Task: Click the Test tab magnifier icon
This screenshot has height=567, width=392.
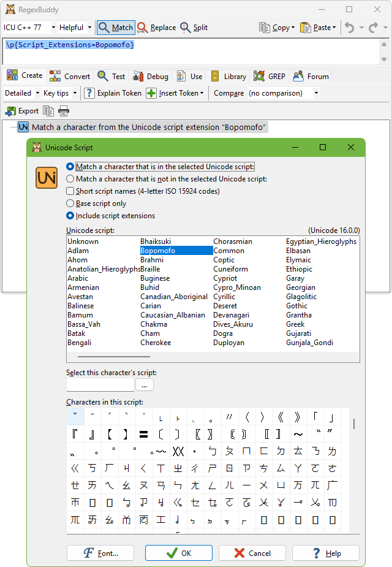Action: coord(103,76)
